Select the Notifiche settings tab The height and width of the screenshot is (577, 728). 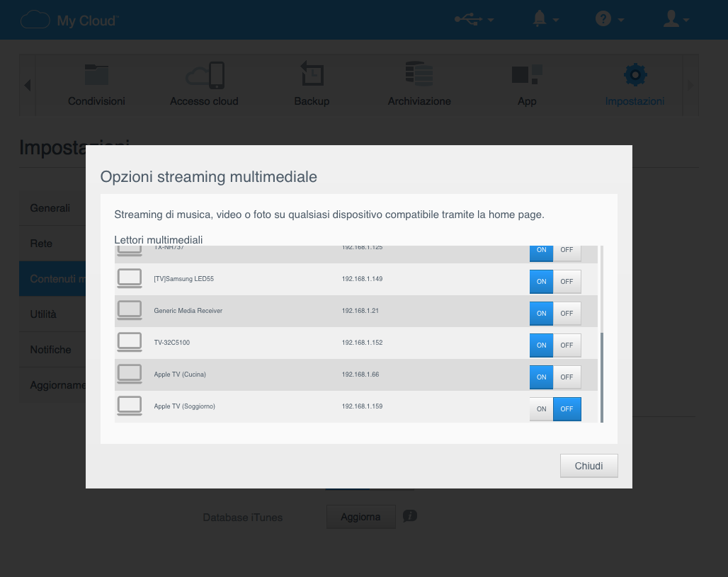click(52, 350)
